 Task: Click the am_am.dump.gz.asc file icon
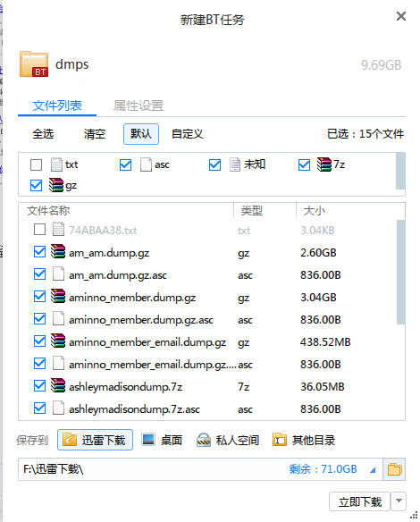pos(58,274)
